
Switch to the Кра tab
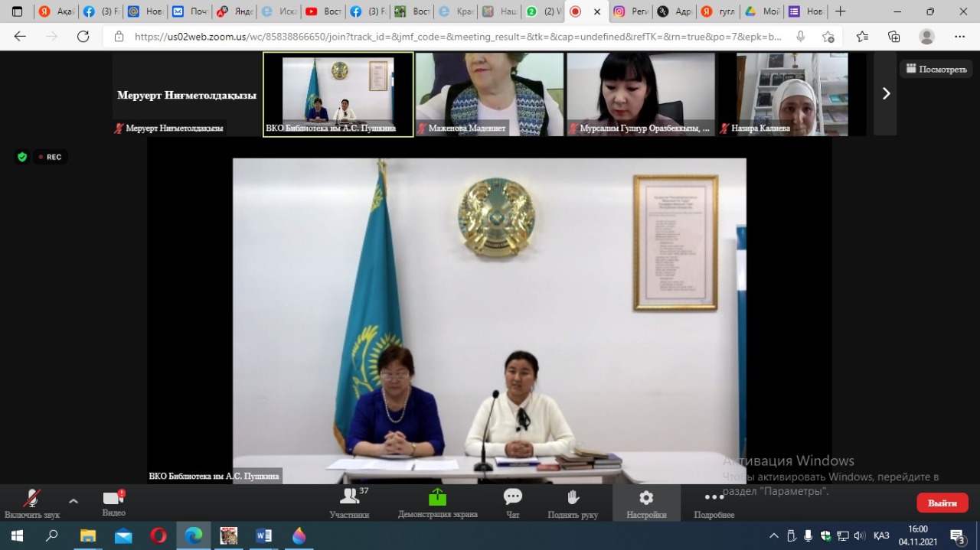tap(456, 11)
